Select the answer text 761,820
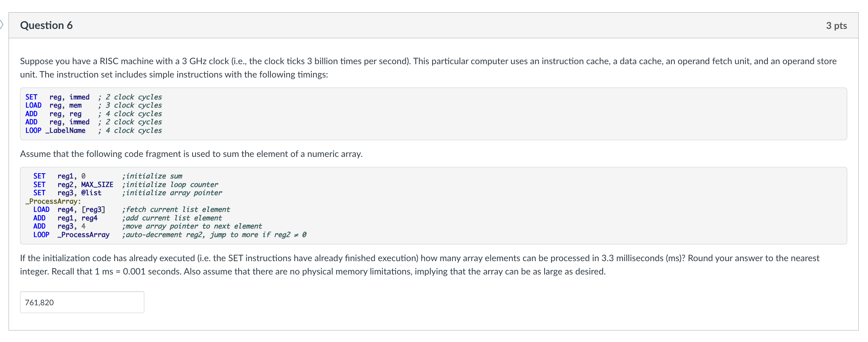This screenshot has height=342, width=868. [x=39, y=302]
